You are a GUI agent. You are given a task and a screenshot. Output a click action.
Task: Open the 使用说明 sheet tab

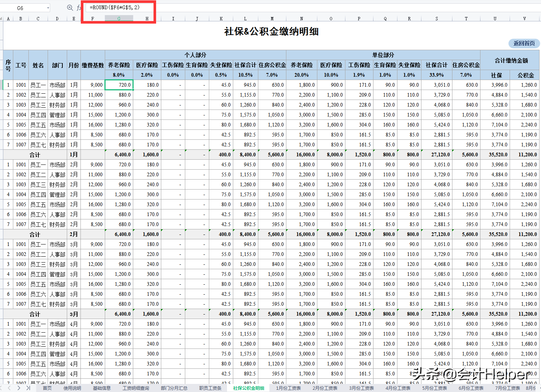[x=72, y=388]
